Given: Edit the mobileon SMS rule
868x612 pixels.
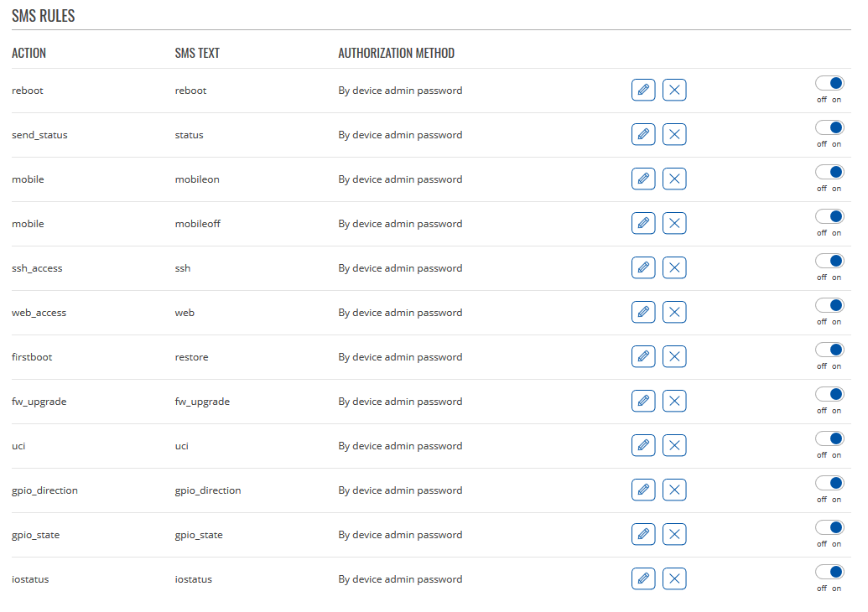Looking at the screenshot, I should coord(643,179).
